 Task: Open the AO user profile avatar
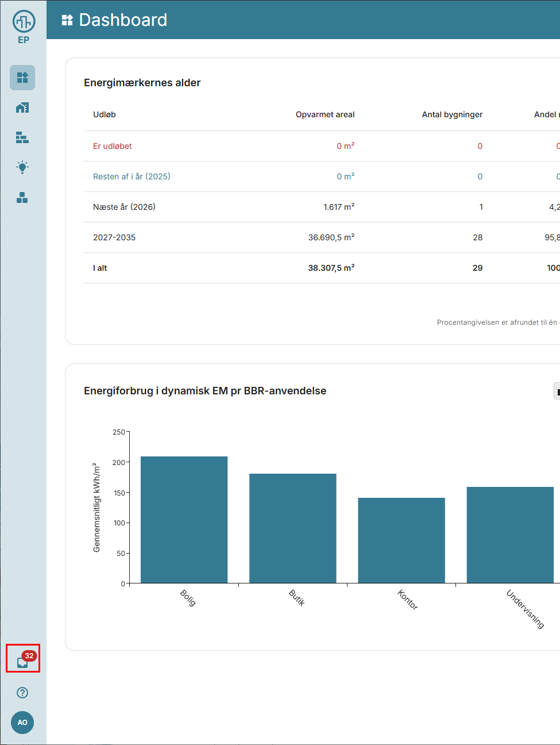coord(22,723)
